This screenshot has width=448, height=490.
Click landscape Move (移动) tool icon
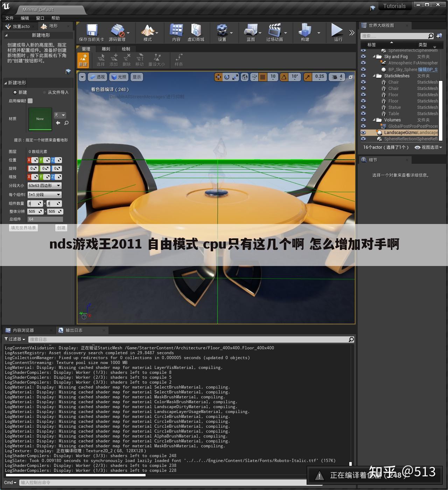coord(140,57)
